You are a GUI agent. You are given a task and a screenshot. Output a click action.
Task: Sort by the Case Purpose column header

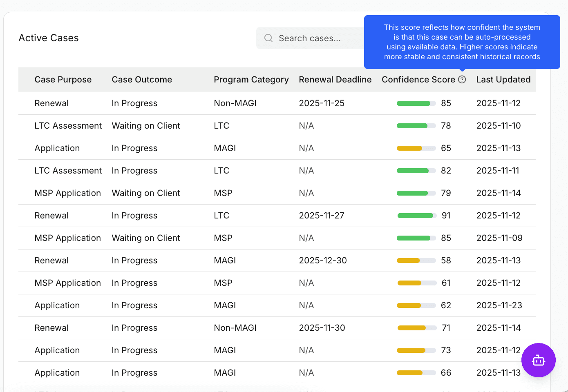pos(63,80)
